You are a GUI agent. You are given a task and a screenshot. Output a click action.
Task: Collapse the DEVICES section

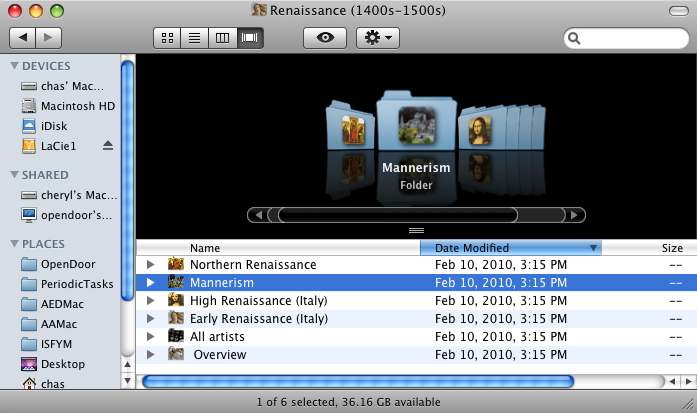coord(14,66)
